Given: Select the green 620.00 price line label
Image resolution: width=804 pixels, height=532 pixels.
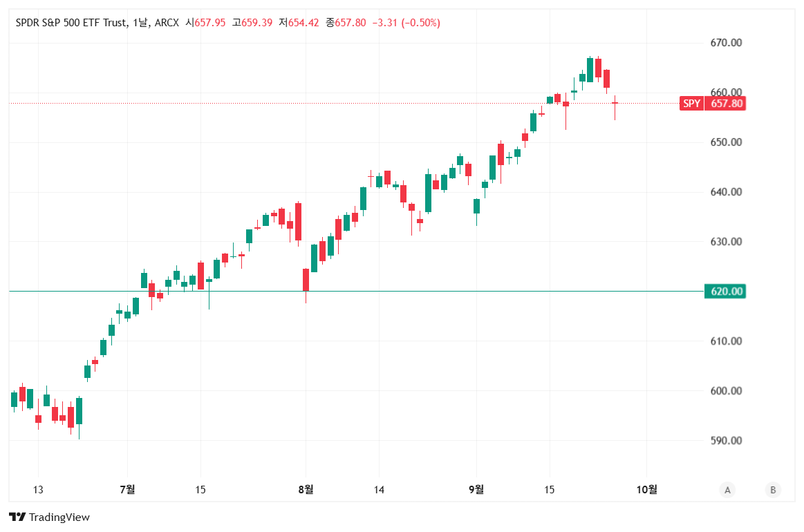Looking at the screenshot, I should (726, 291).
